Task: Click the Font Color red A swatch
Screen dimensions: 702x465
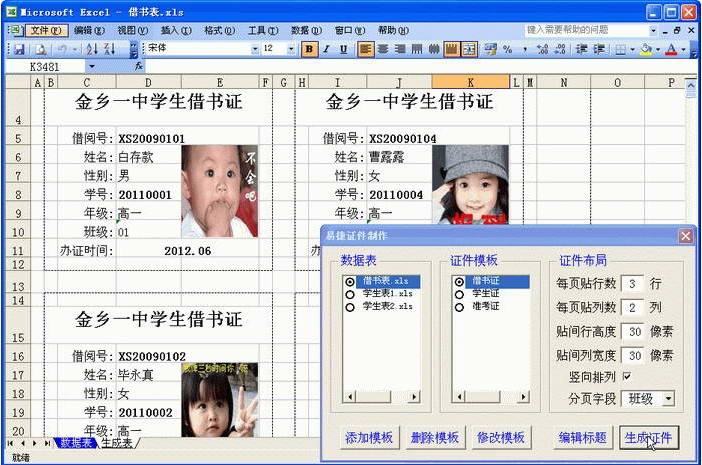Action: click(x=671, y=49)
